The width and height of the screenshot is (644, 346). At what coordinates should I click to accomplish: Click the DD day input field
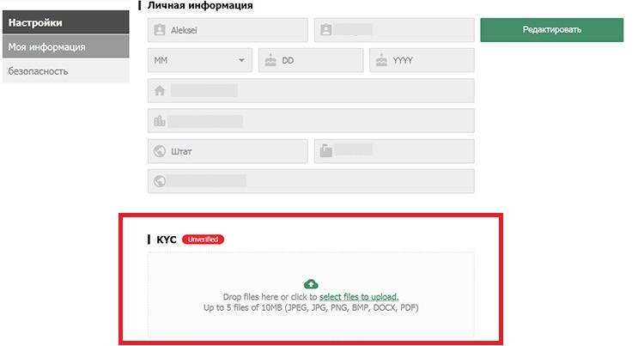coord(311,60)
